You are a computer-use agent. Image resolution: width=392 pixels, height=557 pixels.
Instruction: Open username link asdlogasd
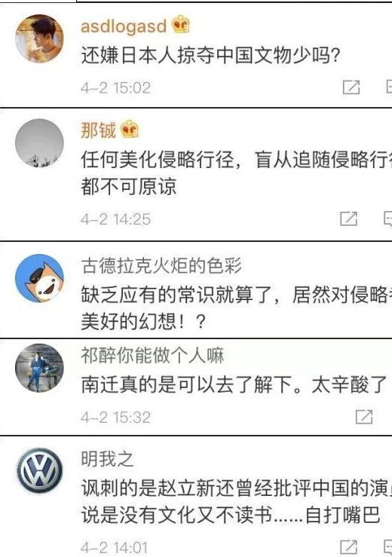(124, 26)
